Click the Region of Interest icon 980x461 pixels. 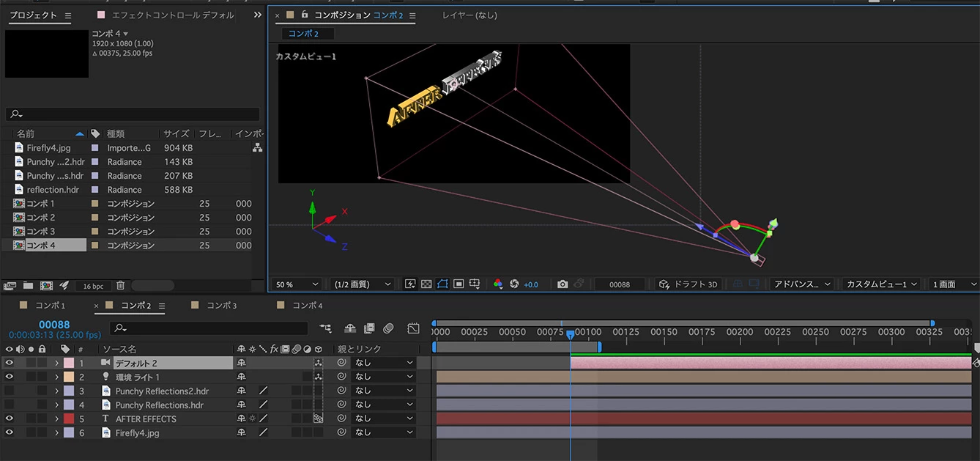click(x=459, y=284)
